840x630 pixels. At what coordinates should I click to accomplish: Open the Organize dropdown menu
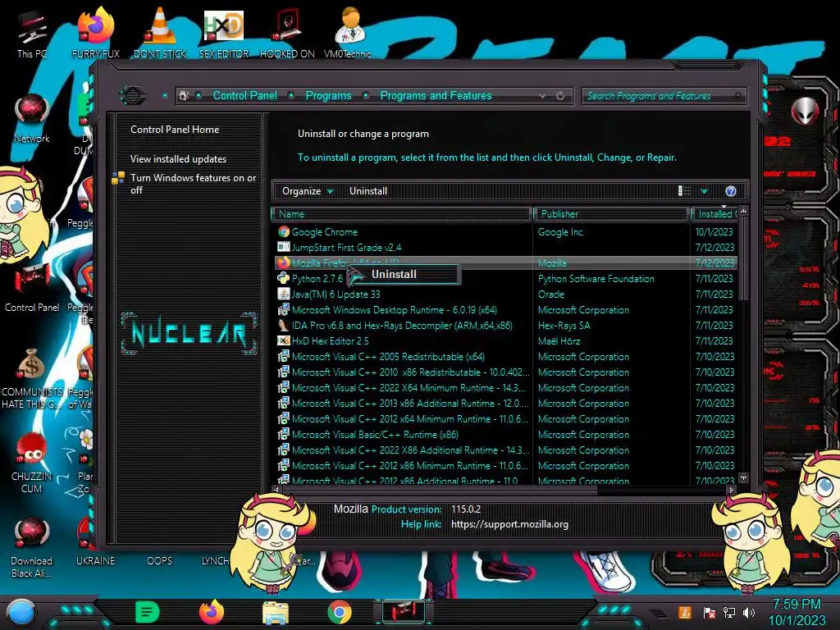pyautogui.click(x=308, y=191)
